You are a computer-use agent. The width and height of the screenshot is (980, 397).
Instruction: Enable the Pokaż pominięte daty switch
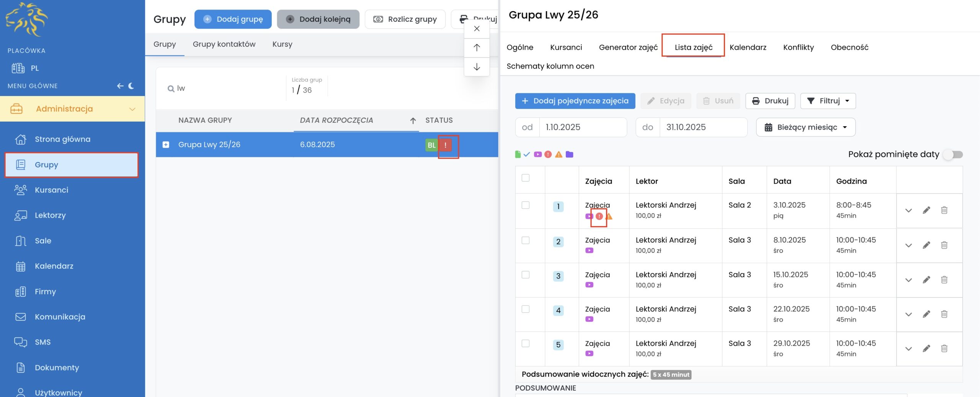click(x=953, y=155)
